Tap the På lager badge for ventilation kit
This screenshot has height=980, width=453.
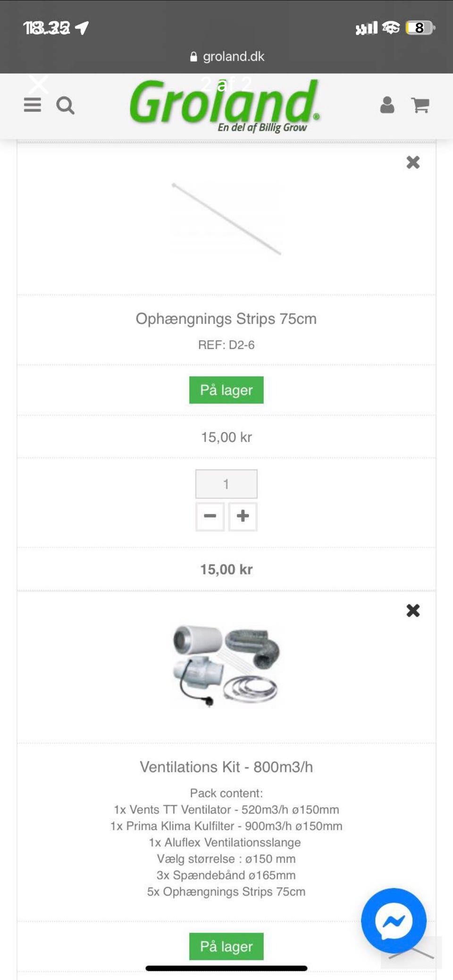tap(226, 946)
